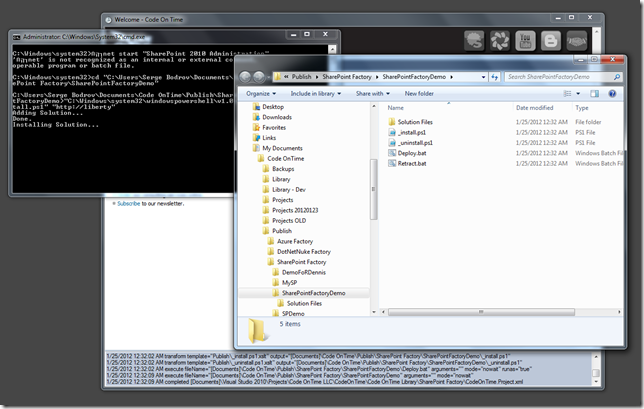Select the _uninstall.ps1 file
Screen dimensions: 644x409
coord(415,142)
